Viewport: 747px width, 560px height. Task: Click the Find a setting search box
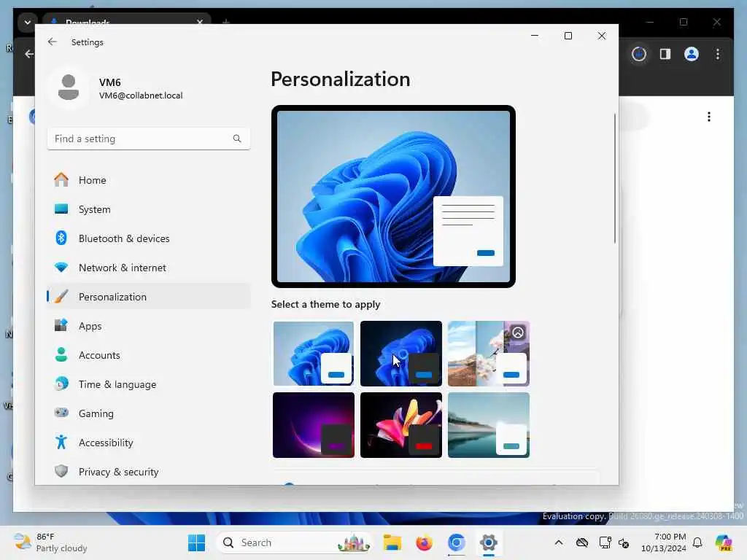click(149, 139)
